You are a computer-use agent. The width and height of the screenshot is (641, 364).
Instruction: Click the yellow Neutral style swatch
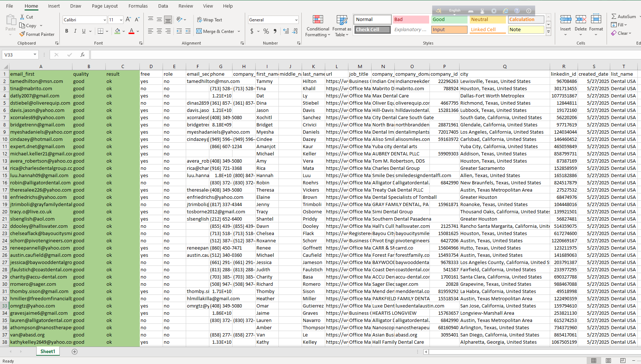pos(487,20)
